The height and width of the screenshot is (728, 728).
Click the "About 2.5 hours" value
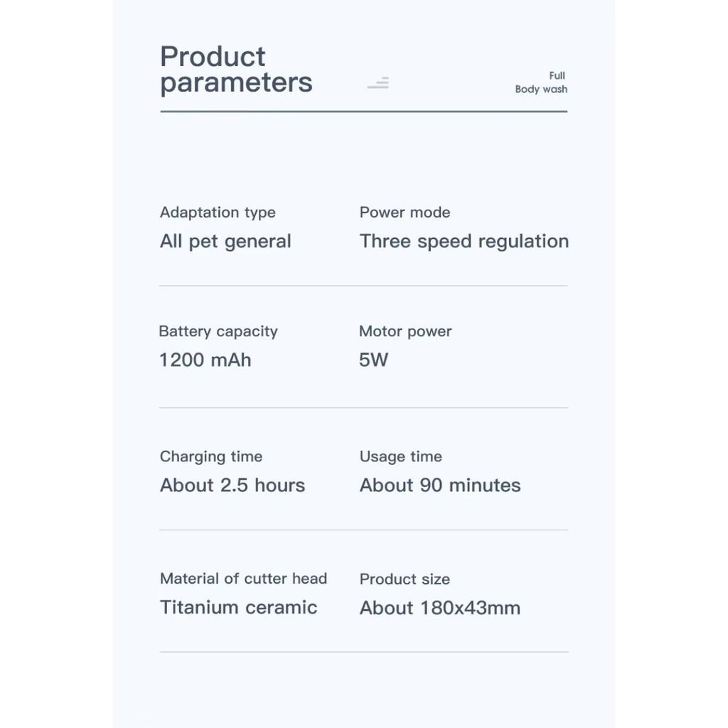point(232,486)
